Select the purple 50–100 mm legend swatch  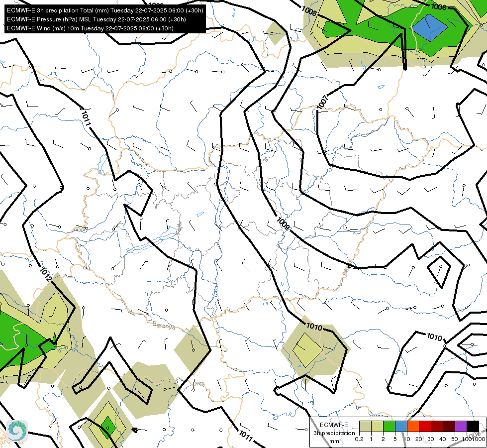(x=461, y=426)
